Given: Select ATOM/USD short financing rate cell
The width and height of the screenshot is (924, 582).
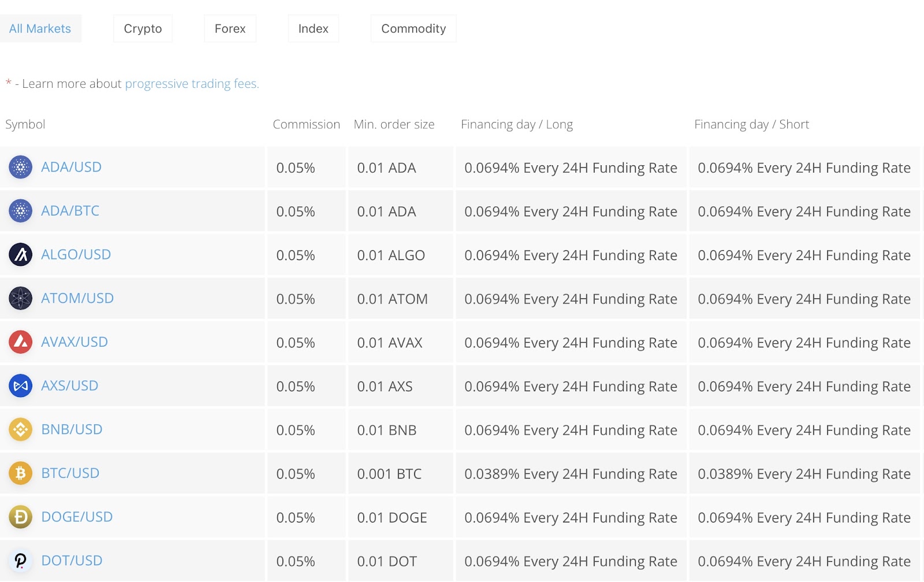Looking at the screenshot, I should point(804,299).
